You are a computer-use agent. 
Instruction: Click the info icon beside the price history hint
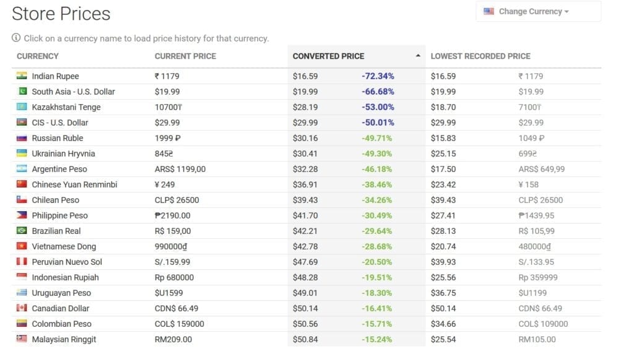tap(16, 38)
